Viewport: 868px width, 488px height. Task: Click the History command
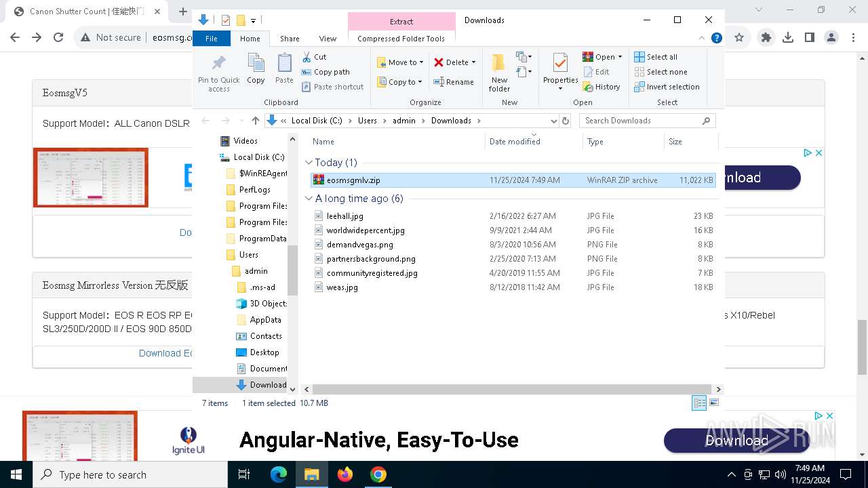pos(601,87)
